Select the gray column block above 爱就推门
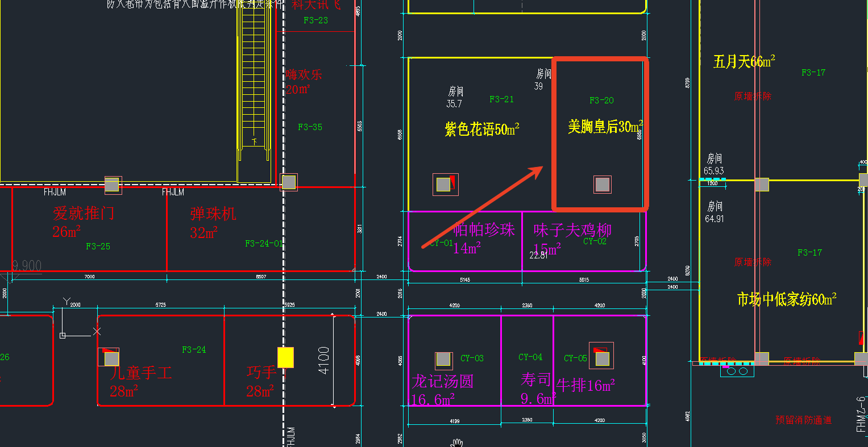Viewport: 868px width, 447px height. point(112,185)
